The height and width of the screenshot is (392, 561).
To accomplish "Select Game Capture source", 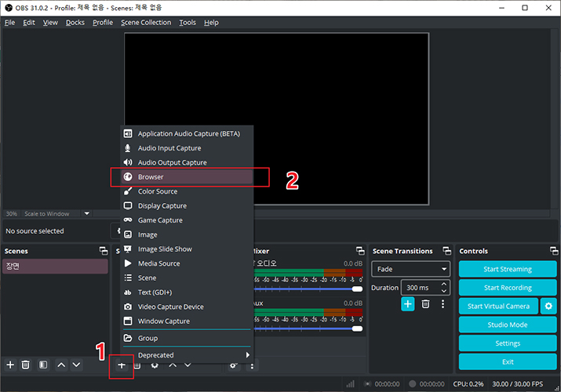I will coord(187,220).
